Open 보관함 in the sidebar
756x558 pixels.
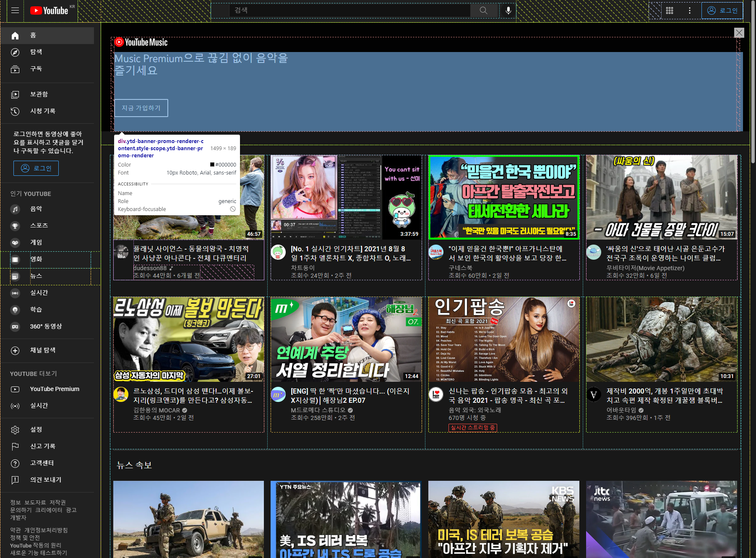point(47,94)
